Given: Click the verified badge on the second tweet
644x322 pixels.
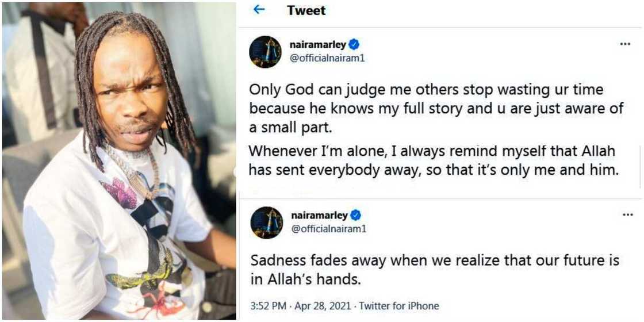Looking at the screenshot, I should click(x=355, y=216).
